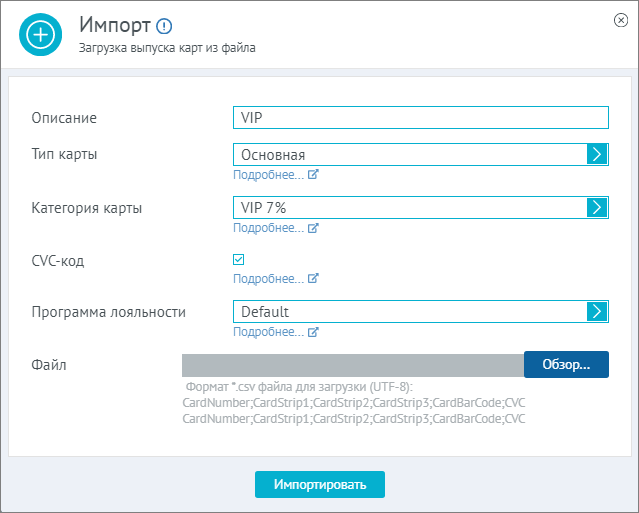Expand the Категория карты dropdown arrow
The image size is (639, 513).
pos(597,207)
